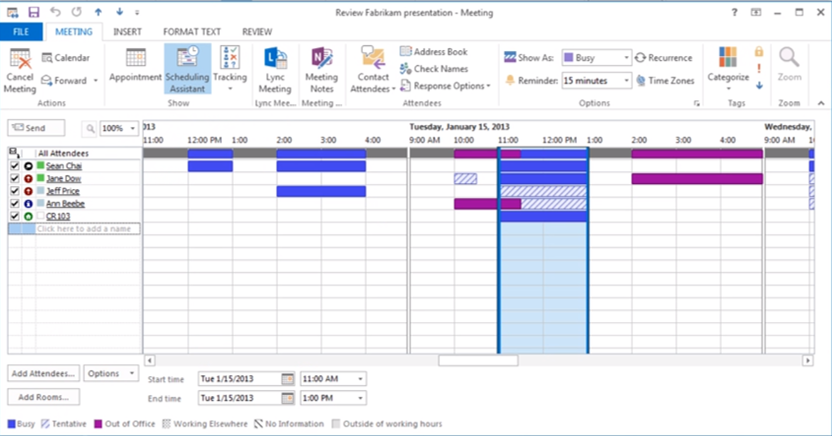Image resolution: width=832 pixels, height=436 pixels.
Task: Click the zoom magnifier next to 100%
Action: click(90, 128)
